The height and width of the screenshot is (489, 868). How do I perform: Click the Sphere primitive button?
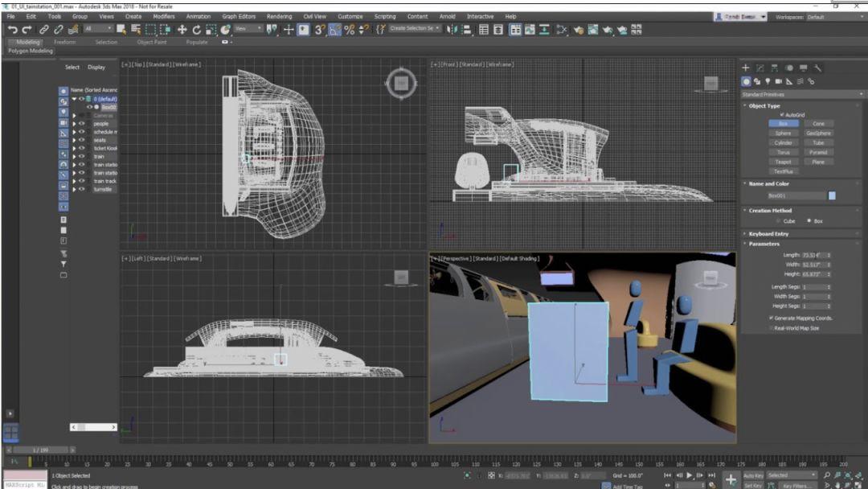pos(783,133)
